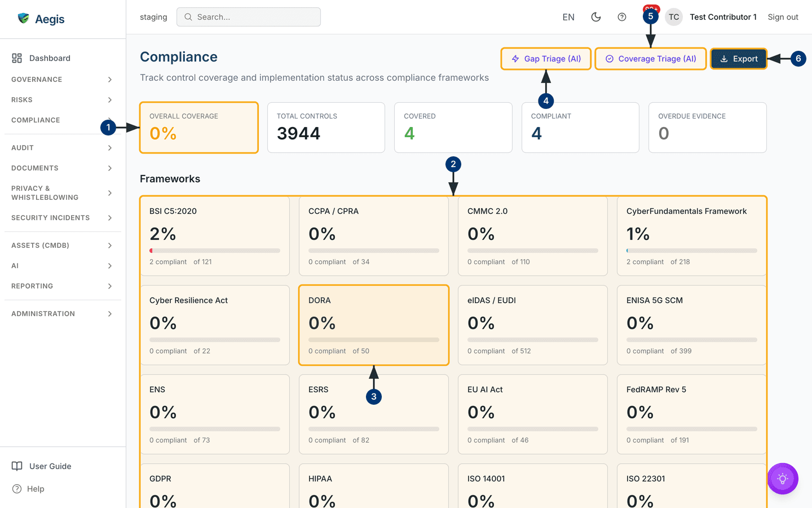Open the Cyber Resilience Act card

215,325
